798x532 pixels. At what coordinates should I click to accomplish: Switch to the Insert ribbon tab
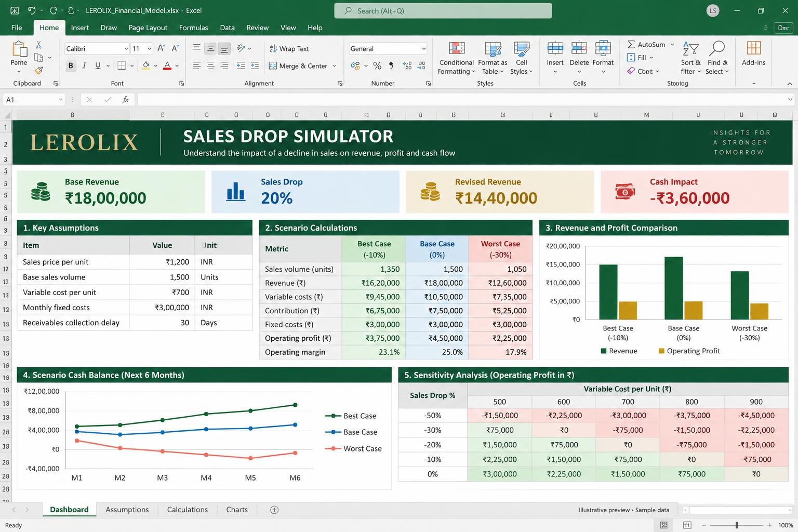click(x=79, y=28)
